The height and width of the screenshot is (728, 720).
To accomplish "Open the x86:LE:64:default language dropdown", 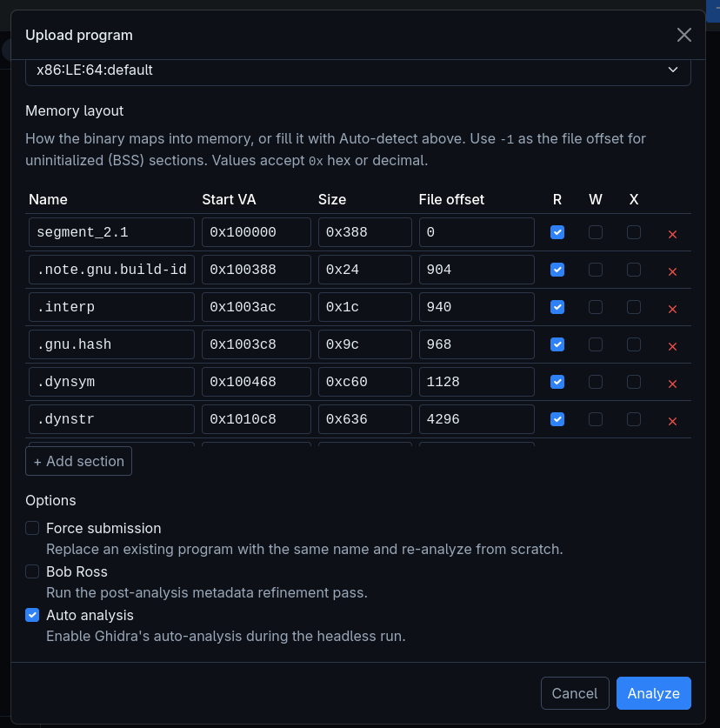I will pos(358,70).
